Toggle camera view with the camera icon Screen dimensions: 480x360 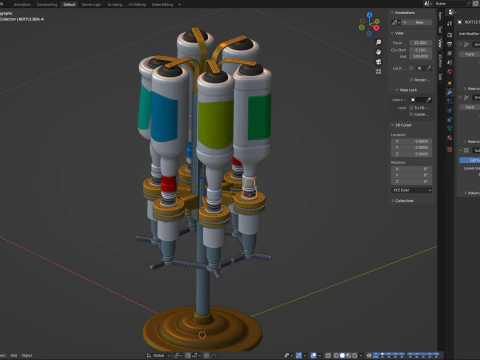[378, 62]
